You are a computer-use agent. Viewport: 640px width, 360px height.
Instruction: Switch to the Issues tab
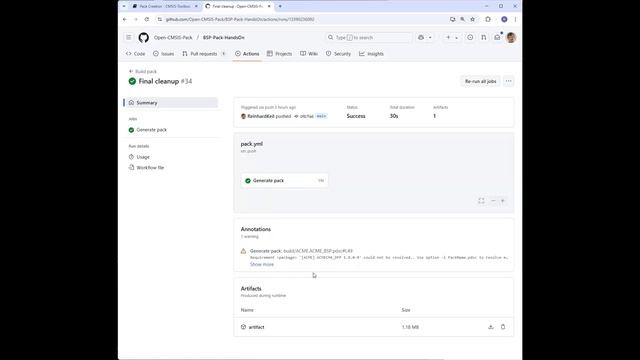(x=164, y=54)
